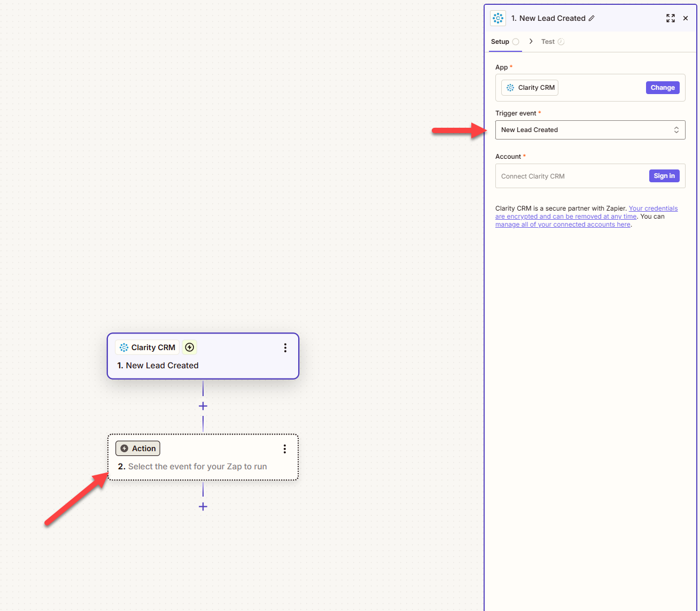700x611 pixels.
Task: Close the New Lead Created panel
Action: (x=686, y=18)
